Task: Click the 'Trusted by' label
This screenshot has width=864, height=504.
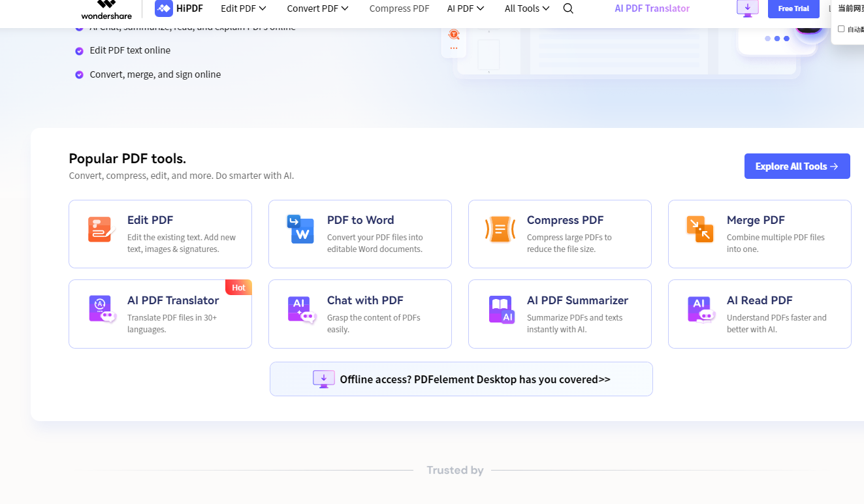Action: 455,470
